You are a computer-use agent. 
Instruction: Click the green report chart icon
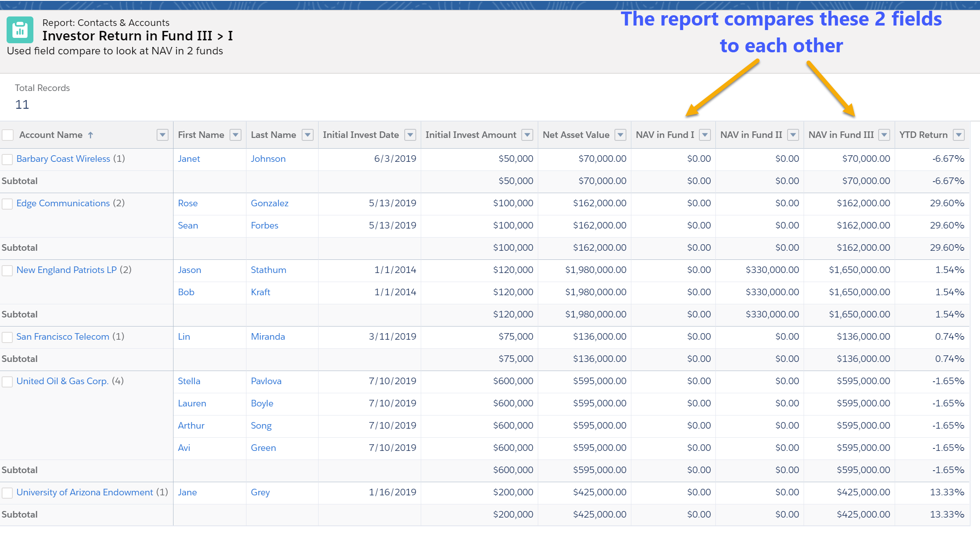tap(20, 30)
